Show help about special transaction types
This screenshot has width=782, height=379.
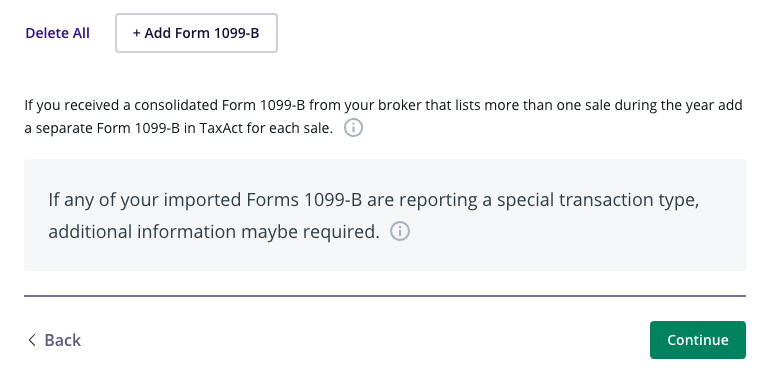point(399,231)
